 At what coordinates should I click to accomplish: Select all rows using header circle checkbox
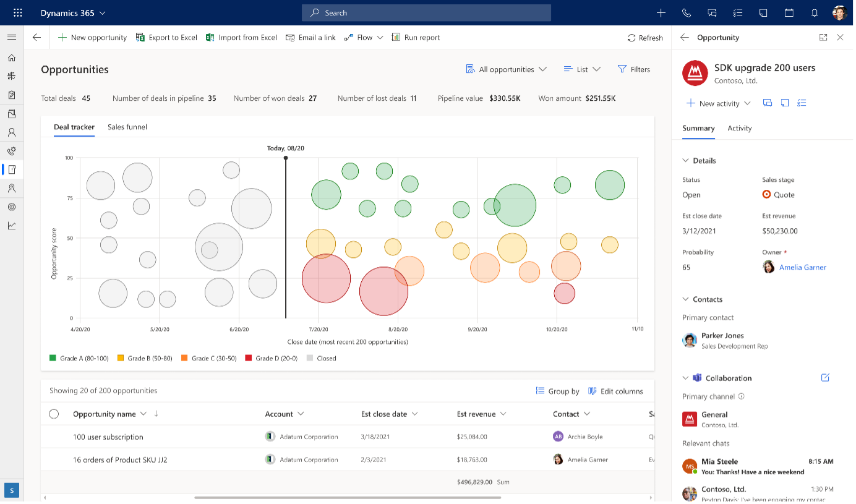click(x=54, y=414)
